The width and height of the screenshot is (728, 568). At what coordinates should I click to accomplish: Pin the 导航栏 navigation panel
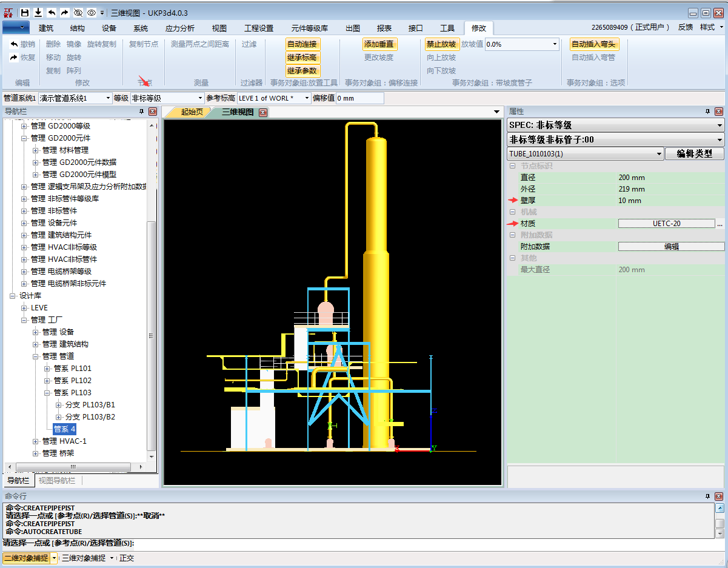pyautogui.click(x=142, y=112)
